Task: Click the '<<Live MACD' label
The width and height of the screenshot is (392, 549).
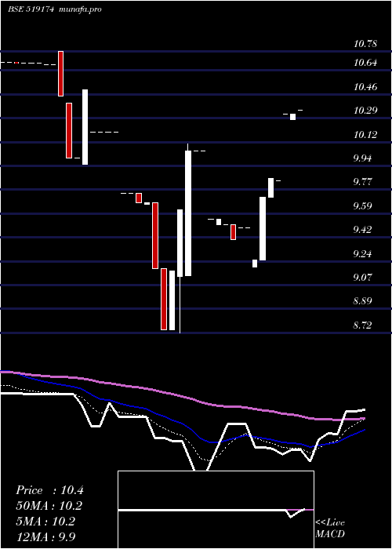Action: tap(330, 528)
